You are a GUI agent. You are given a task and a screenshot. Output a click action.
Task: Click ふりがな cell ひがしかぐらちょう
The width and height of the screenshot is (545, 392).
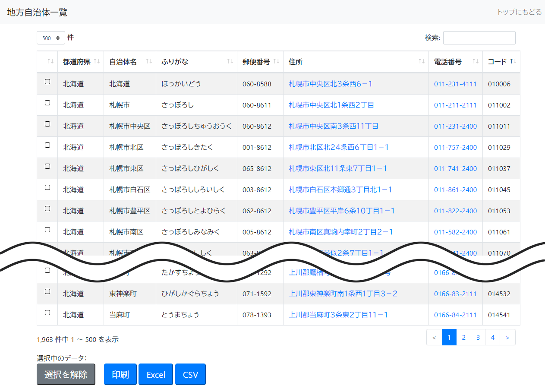click(190, 294)
